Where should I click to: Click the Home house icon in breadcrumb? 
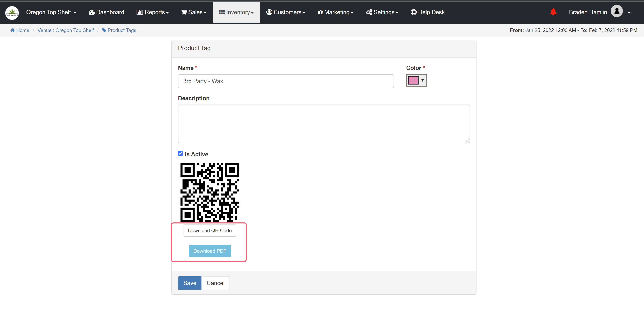coord(12,30)
